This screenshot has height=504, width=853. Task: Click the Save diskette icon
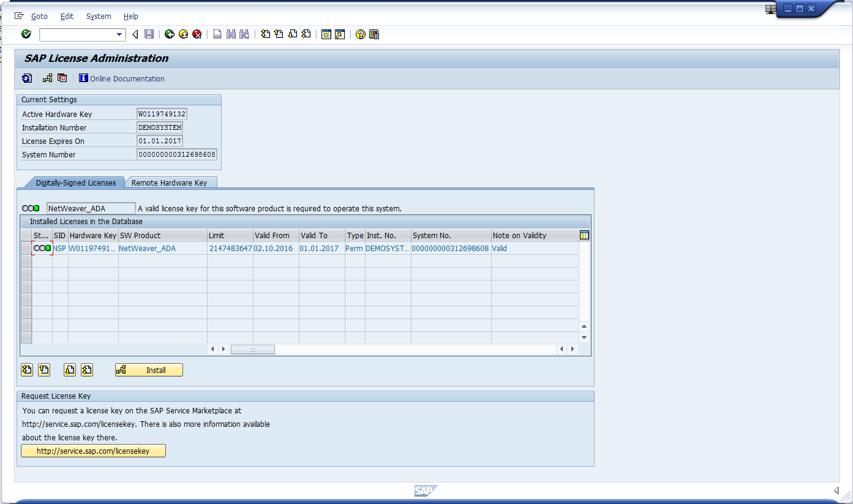[149, 34]
